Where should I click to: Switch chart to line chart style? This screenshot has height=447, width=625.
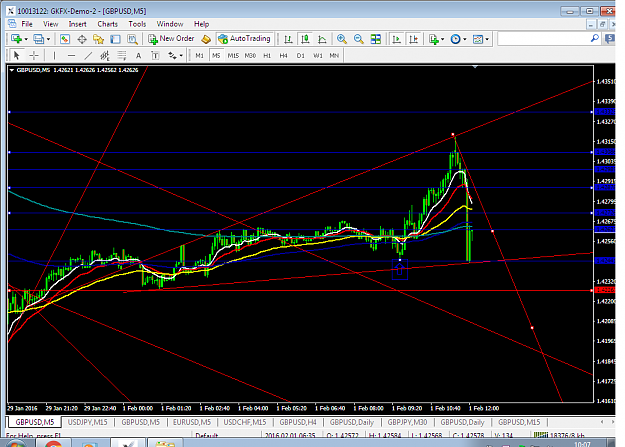[322, 39]
